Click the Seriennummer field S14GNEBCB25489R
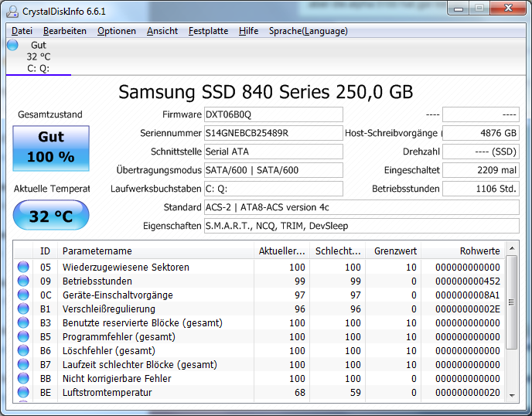Image resolution: width=532 pixels, height=416 pixels. point(274,133)
